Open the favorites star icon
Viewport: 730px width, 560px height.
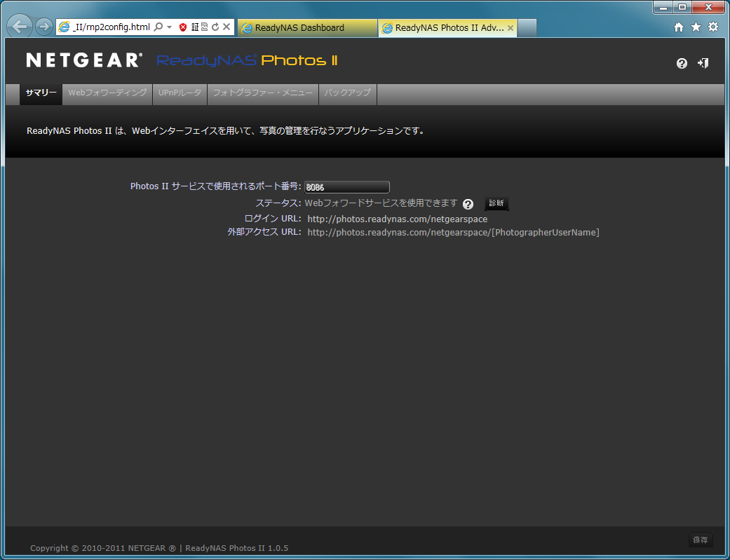coord(696,27)
